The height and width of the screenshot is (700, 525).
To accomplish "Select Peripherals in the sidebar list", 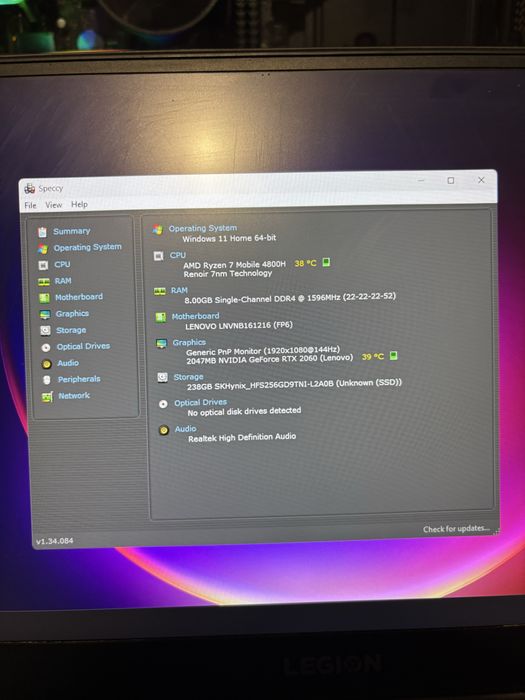I will pyautogui.click(x=79, y=379).
